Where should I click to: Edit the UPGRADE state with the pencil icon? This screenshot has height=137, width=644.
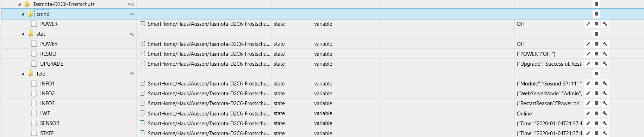(588, 64)
